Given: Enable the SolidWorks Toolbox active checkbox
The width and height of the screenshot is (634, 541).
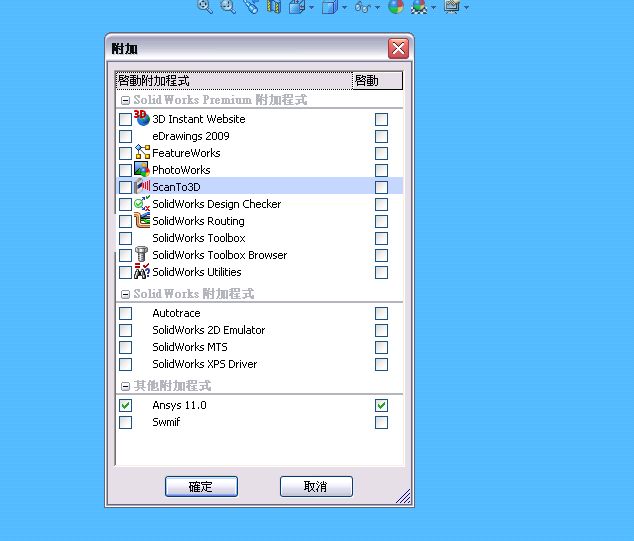Looking at the screenshot, I should pos(125,238).
